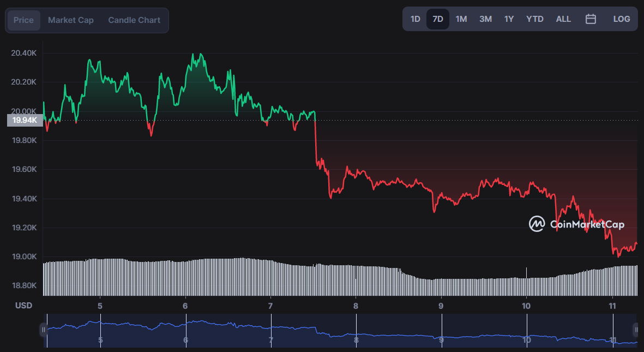Click date 7 on the main x-axis
The image size is (644, 352).
(270, 306)
